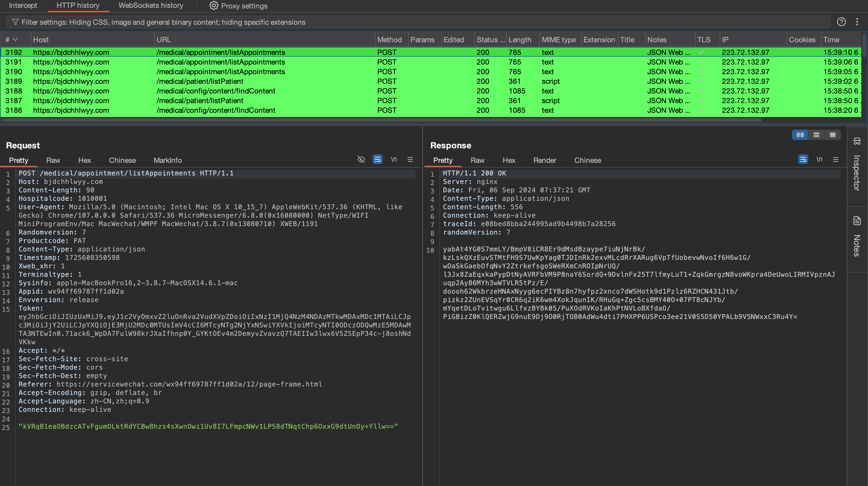Open Hex tab in Request pane
This screenshot has height=486, width=868.
[85, 160]
